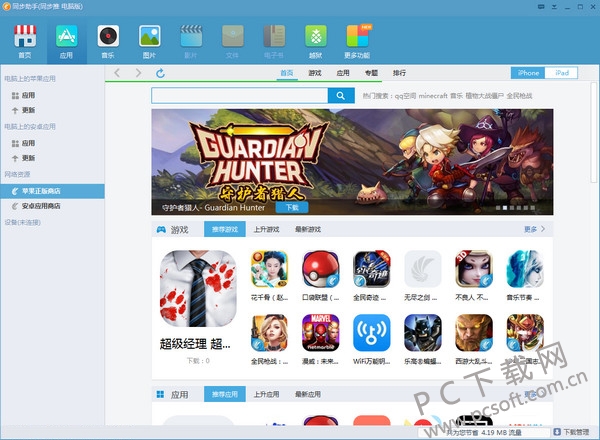Image resolution: width=600 pixels, height=440 pixels.
Task: Select the 推荐应用 tab
Action: (x=225, y=394)
